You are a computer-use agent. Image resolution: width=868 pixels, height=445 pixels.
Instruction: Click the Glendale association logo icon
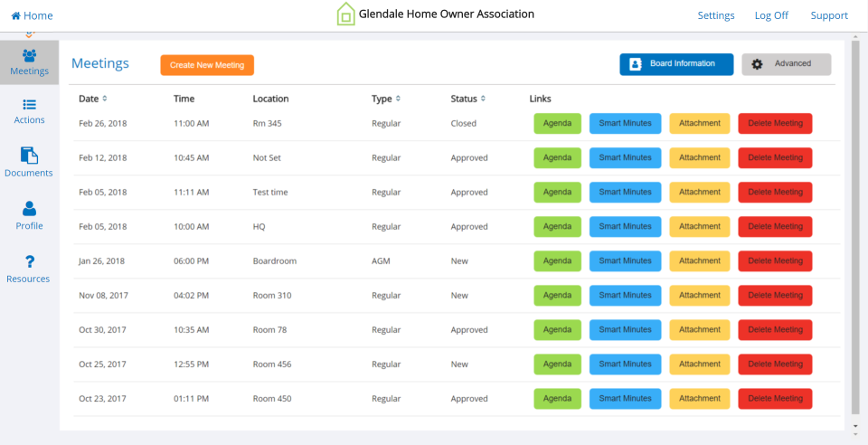[346, 14]
